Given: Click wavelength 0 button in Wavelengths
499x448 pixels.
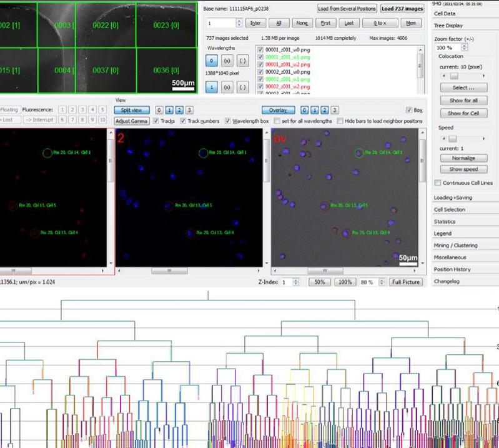Looking at the screenshot, I should point(211,61).
